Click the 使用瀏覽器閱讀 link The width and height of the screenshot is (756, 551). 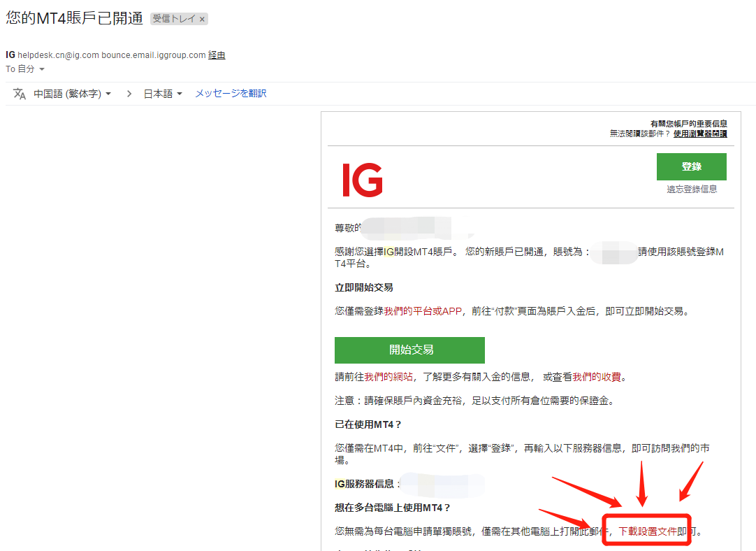[700, 134]
